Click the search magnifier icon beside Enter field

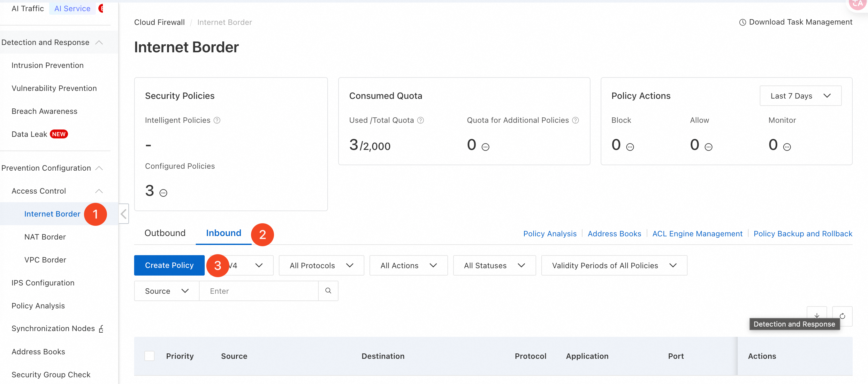click(328, 291)
